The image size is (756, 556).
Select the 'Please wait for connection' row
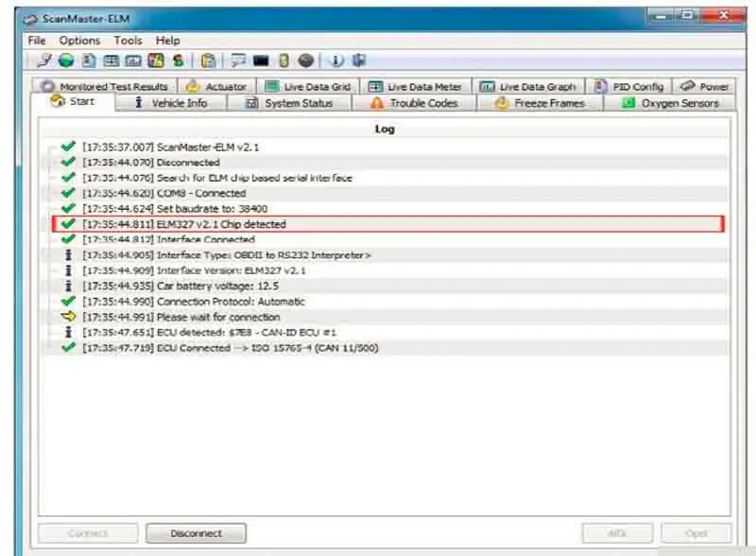pyautogui.click(x=385, y=317)
